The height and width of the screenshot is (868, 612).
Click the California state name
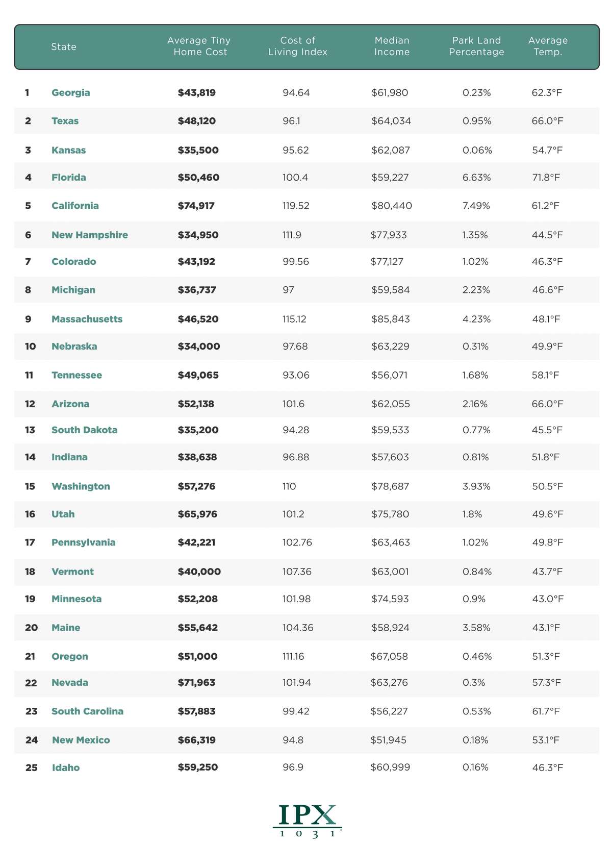tap(75, 206)
